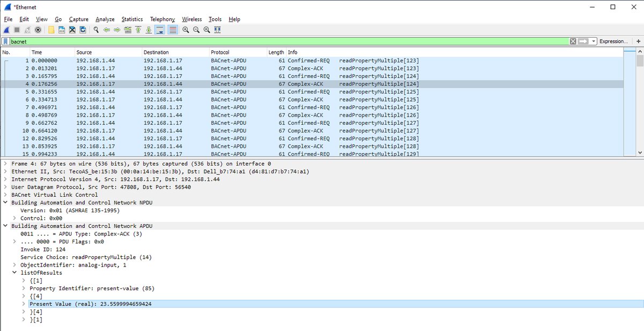Image resolution: width=644 pixels, height=331 pixels.
Task: Open the Expression... filter builder
Action: click(613, 41)
